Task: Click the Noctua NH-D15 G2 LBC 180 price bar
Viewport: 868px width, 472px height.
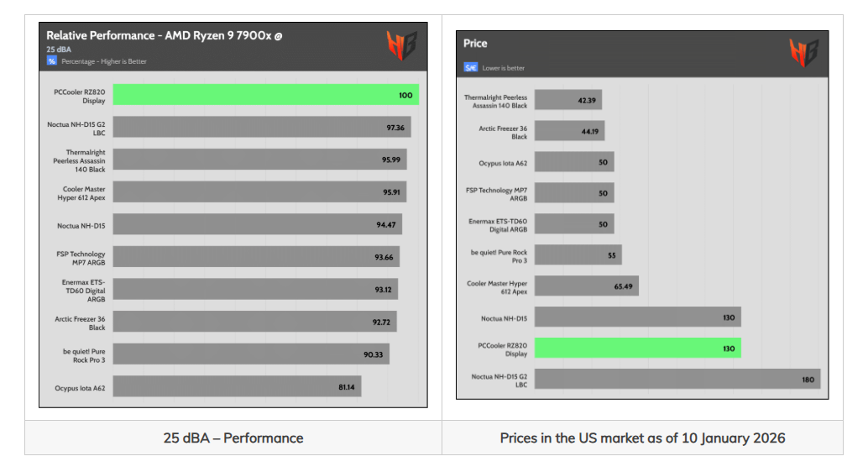Action: click(677, 379)
